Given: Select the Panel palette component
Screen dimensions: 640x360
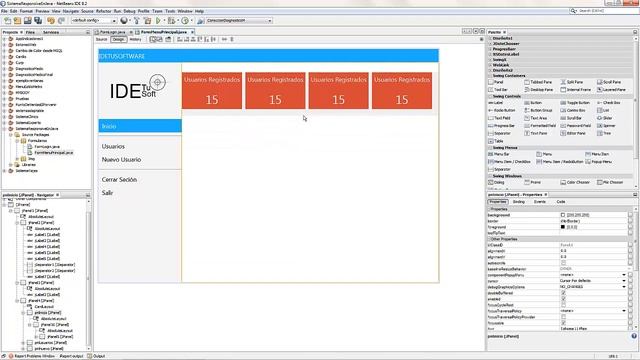Looking at the screenshot, I should (496, 82).
